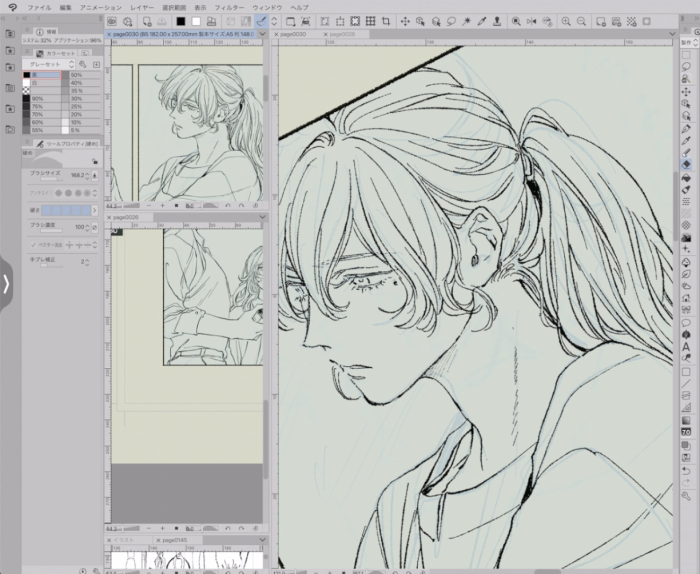Screen dimensions: 700x574
Task: Open the ヘルプ menu
Action: pyautogui.click(x=299, y=8)
